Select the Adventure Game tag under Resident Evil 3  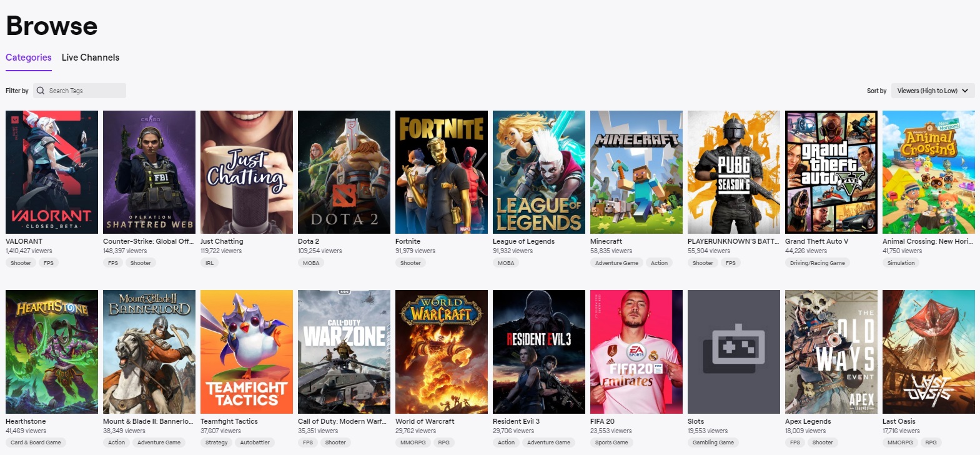click(x=548, y=442)
